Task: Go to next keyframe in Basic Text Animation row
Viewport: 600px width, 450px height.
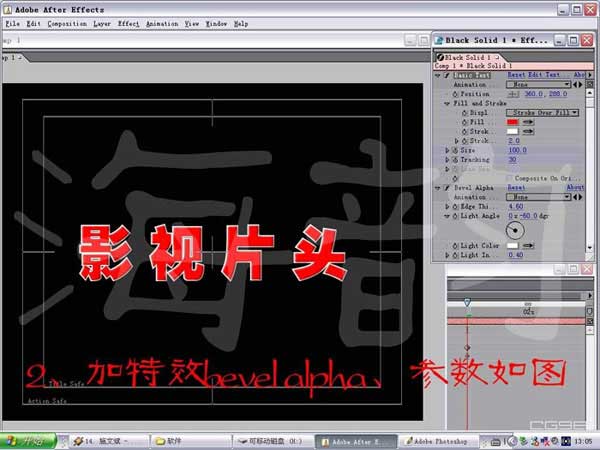Action: (580, 85)
